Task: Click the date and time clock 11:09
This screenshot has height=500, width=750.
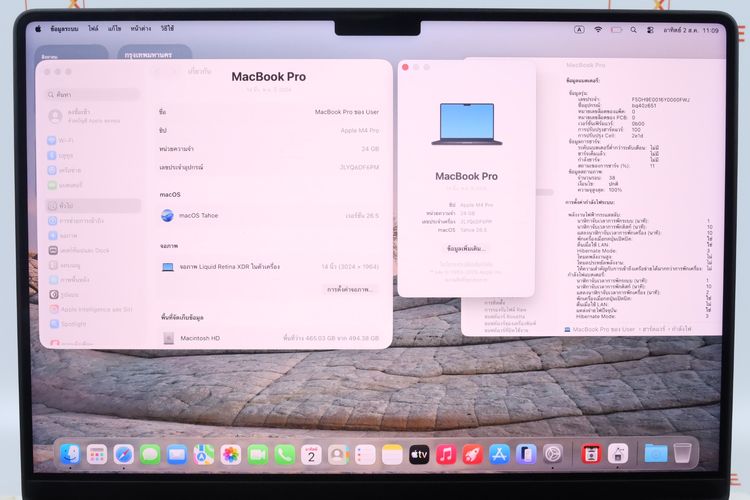Action: tap(691, 30)
